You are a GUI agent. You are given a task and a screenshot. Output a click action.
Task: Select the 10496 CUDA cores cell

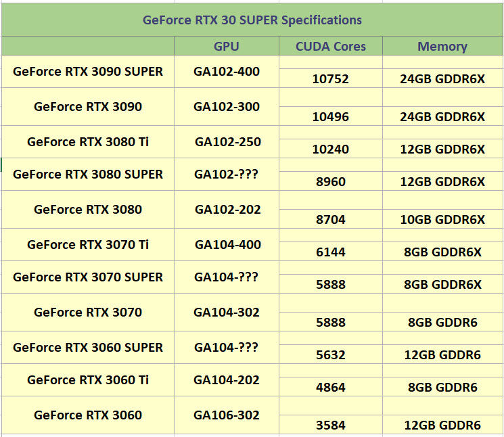click(330, 116)
